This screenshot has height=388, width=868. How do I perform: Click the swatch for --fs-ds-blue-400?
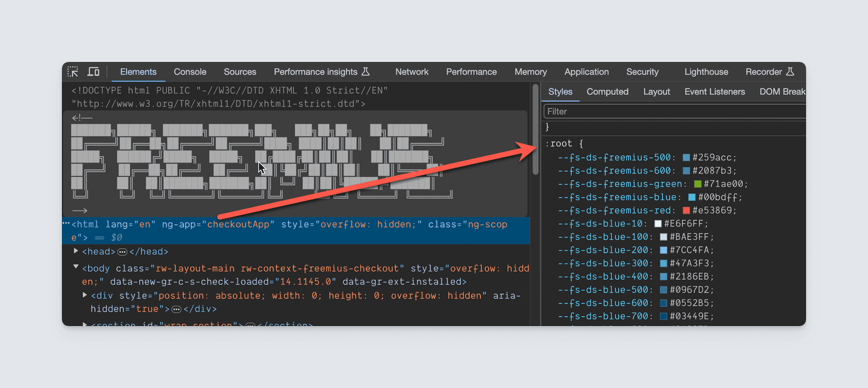pyautogui.click(x=664, y=277)
